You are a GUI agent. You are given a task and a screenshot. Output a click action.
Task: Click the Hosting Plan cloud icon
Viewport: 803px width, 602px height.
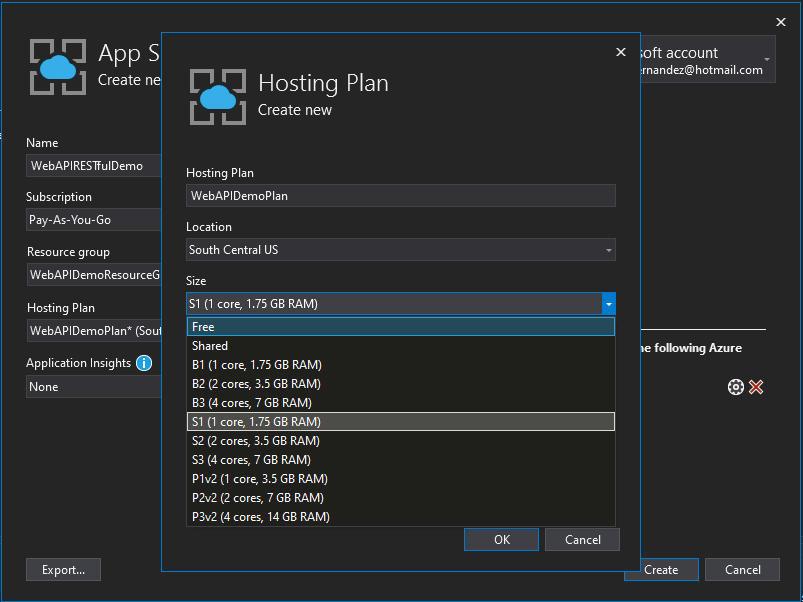pyautogui.click(x=218, y=97)
